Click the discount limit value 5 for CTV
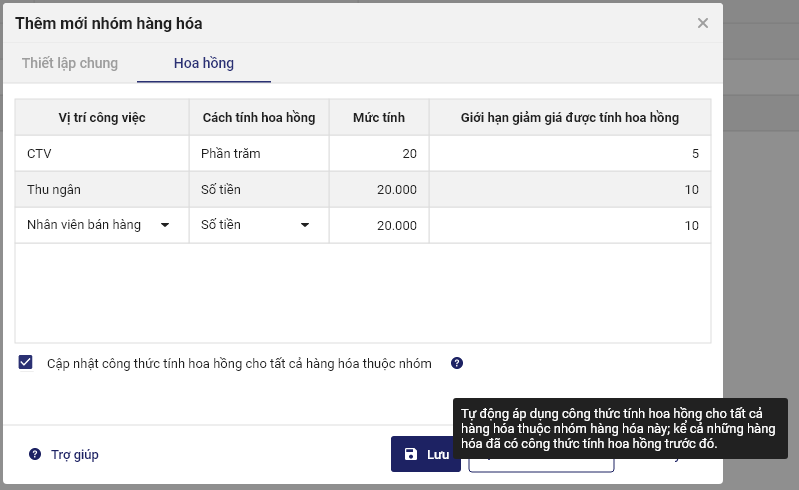Viewport: 799px width, 490px height. 570,154
